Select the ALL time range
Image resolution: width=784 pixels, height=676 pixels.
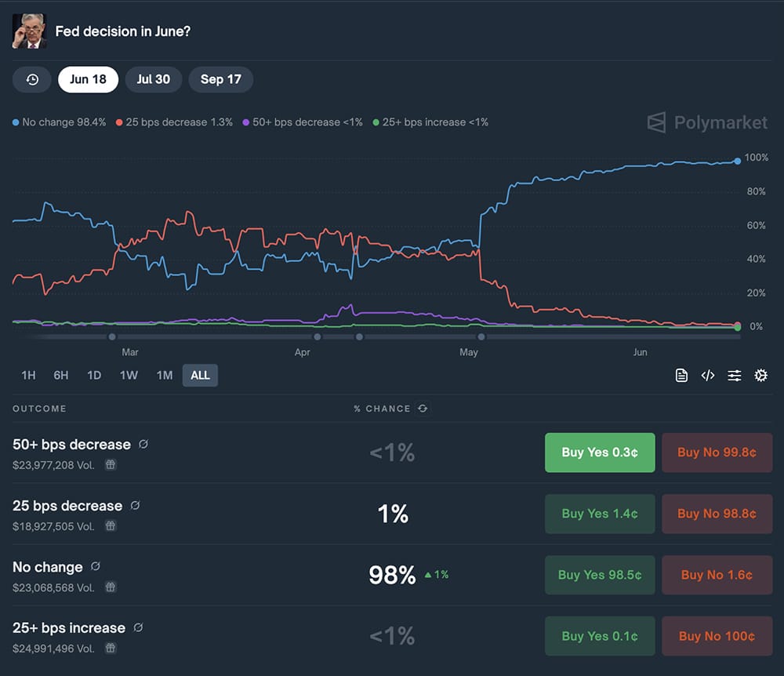pos(200,376)
